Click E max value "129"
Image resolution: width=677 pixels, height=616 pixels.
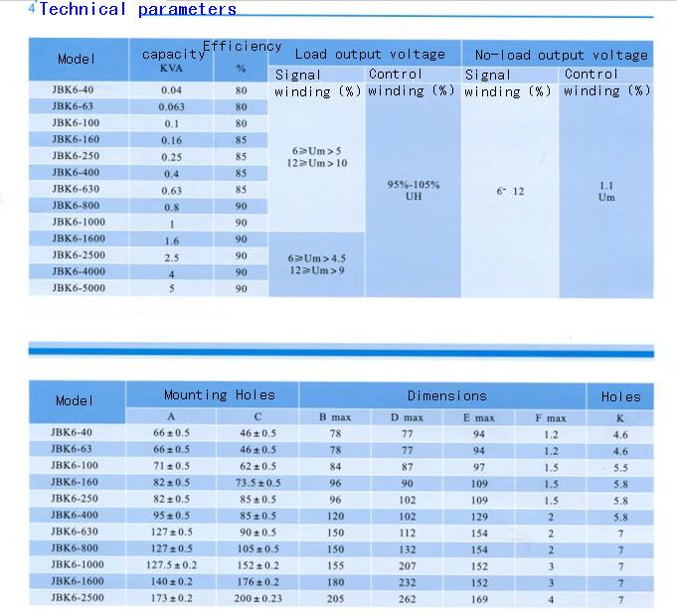point(479,517)
